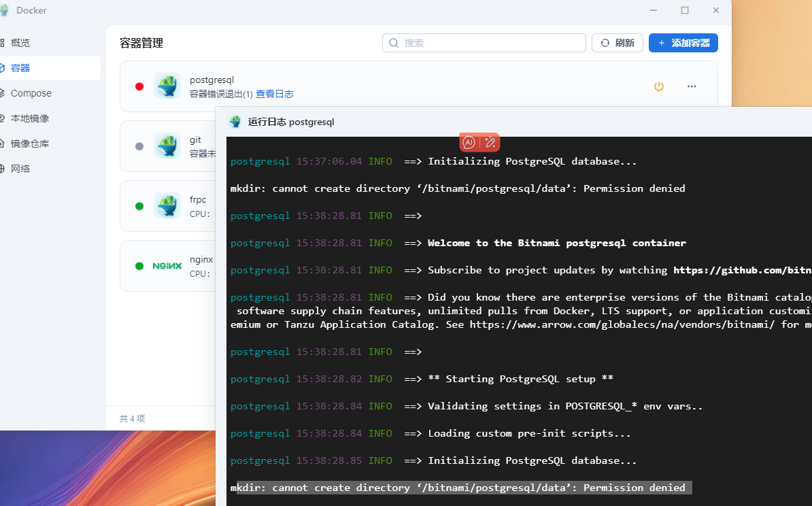Start the postgresql container power icon

659,86
